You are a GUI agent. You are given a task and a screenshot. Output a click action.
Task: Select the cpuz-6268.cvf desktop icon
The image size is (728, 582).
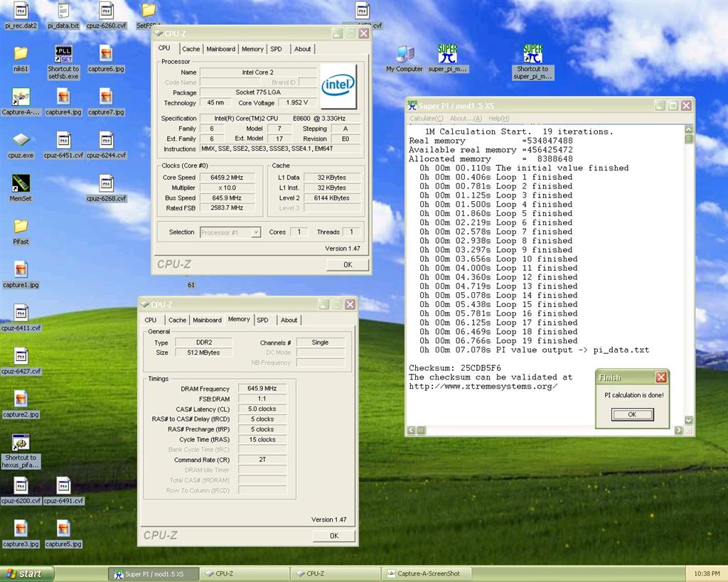[x=107, y=188]
